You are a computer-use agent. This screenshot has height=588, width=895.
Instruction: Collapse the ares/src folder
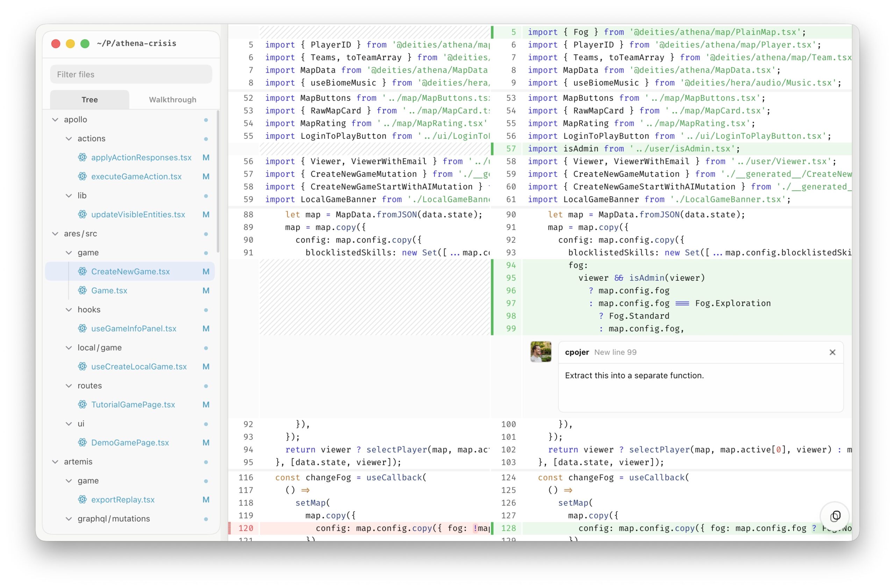[55, 234]
